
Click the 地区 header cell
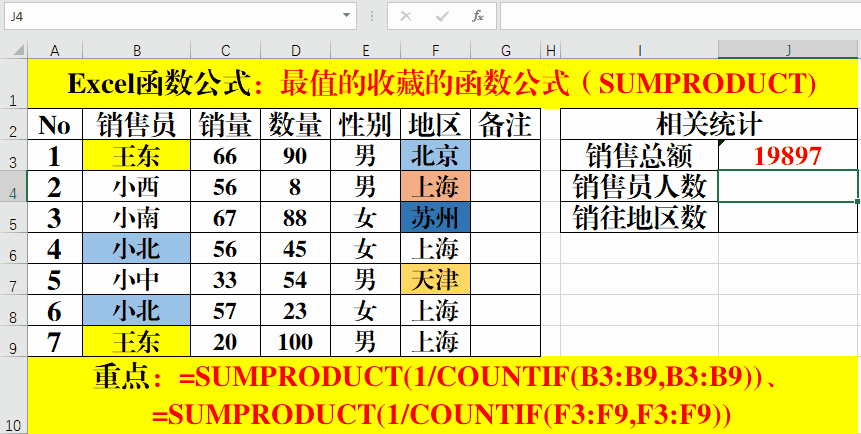[435, 124]
